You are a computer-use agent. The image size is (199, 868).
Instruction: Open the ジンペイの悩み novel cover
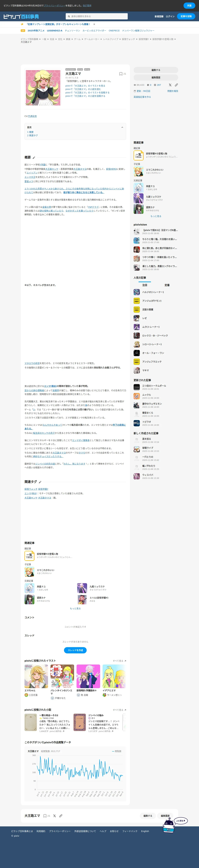(x=80, y=722)
